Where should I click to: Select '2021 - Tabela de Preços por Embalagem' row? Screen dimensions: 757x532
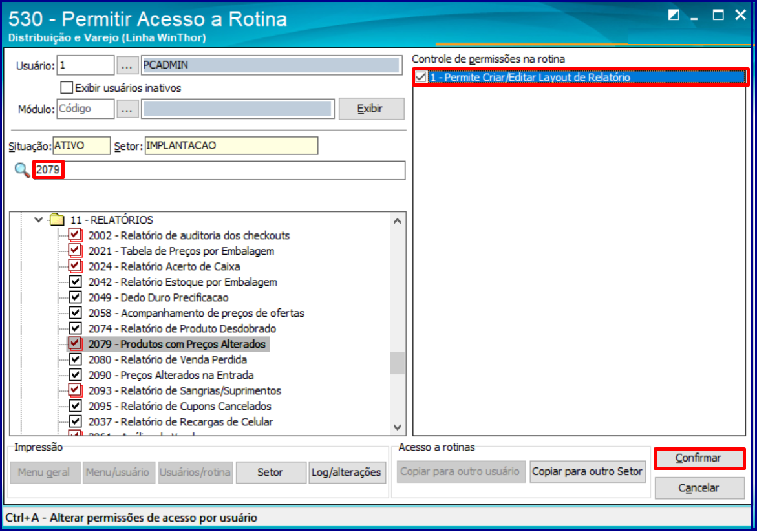tap(181, 251)
